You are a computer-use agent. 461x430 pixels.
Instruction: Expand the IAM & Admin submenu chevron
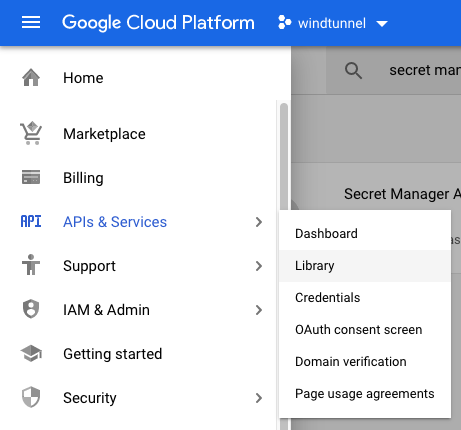[x=259, y=310]
